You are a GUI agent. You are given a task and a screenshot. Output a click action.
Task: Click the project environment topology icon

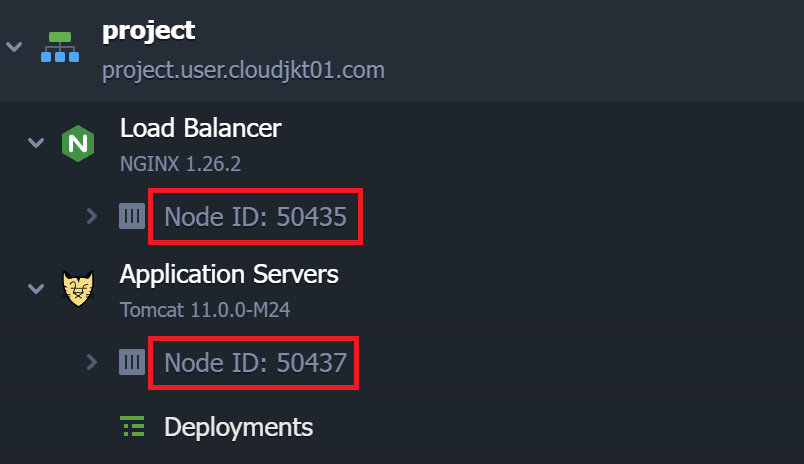coord(60,47)
